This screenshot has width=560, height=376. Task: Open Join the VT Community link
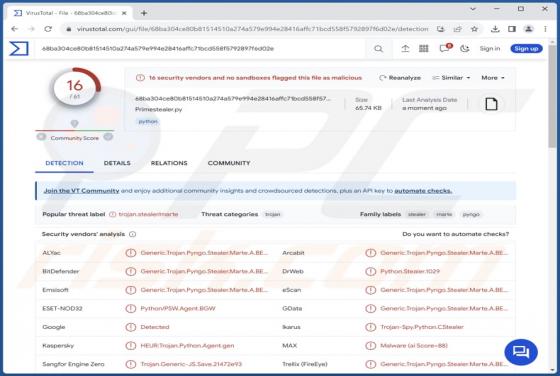tap(81, 191)
